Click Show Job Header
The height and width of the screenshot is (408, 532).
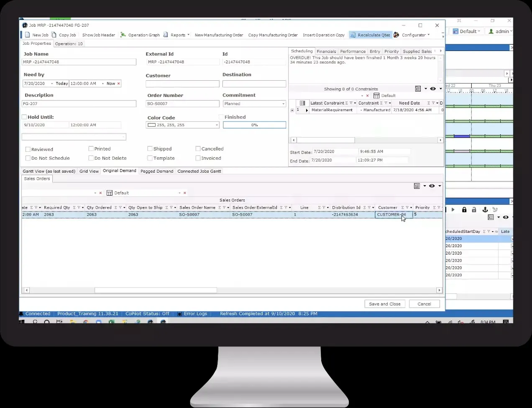(x=99, y=35)
